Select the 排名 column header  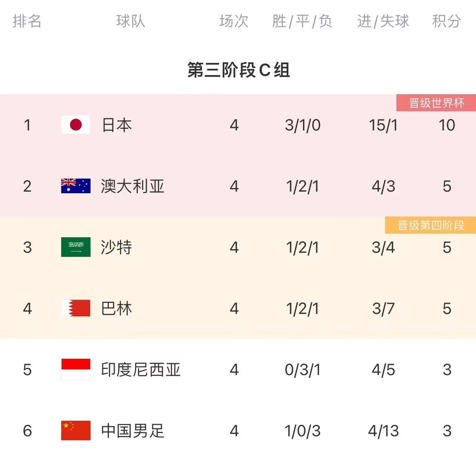tap(27, 21)
